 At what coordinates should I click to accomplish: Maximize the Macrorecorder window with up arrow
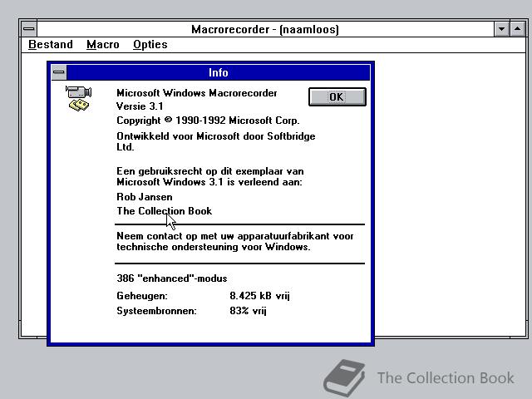517,29
